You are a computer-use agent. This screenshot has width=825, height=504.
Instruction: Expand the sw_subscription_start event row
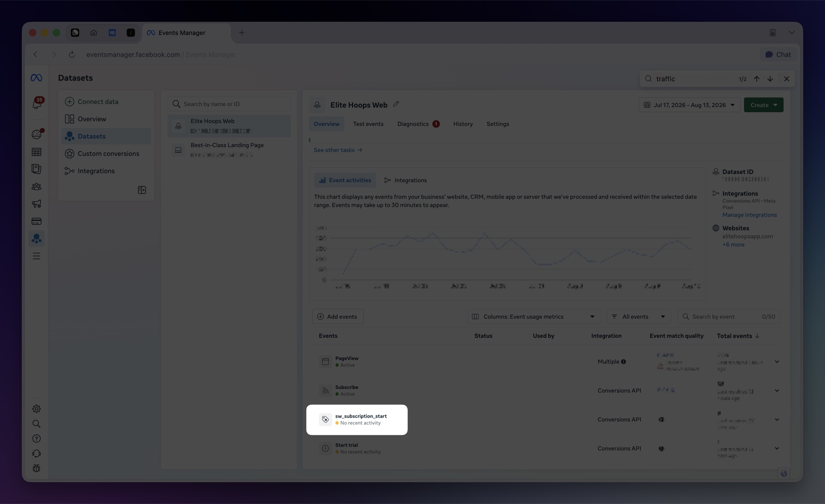click(x=777, y=419)
